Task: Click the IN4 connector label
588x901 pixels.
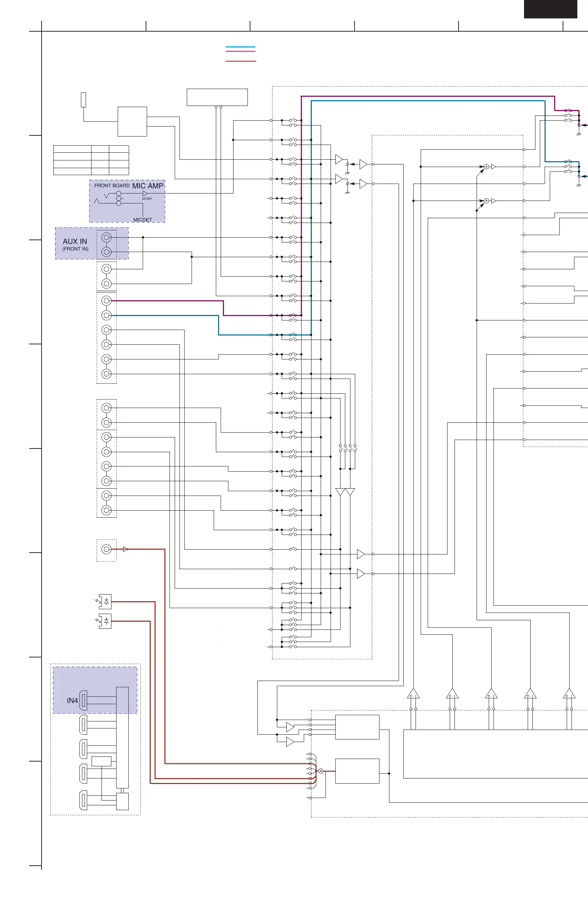Action: (72, 700)
